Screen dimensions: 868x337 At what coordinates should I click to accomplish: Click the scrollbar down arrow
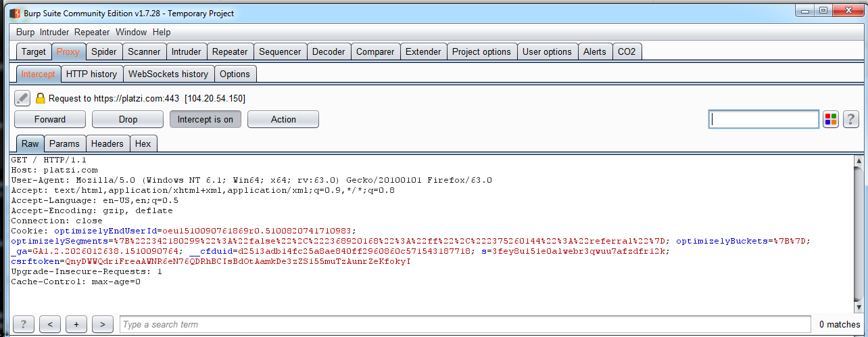(x=859, y=306)
